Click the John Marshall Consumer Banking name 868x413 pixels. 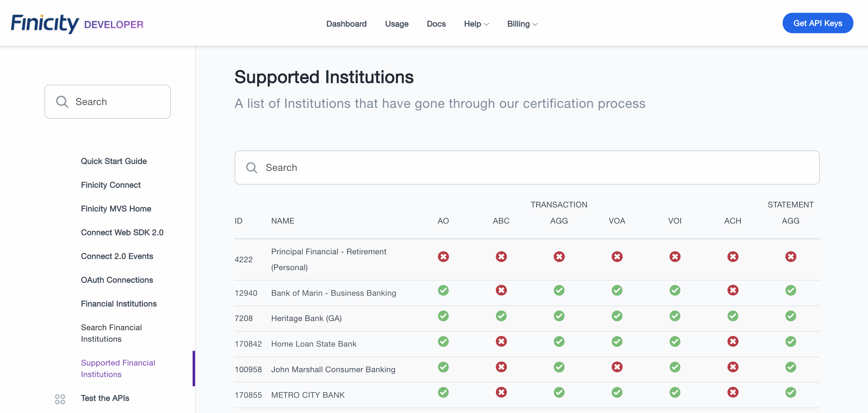pyautogui.click(x=333, y=369)
